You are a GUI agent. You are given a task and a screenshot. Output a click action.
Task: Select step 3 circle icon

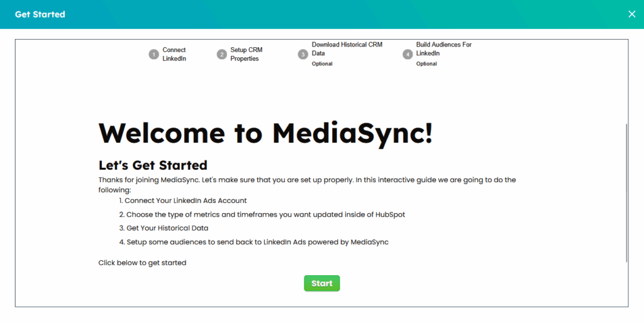click(x=303, y=55)
